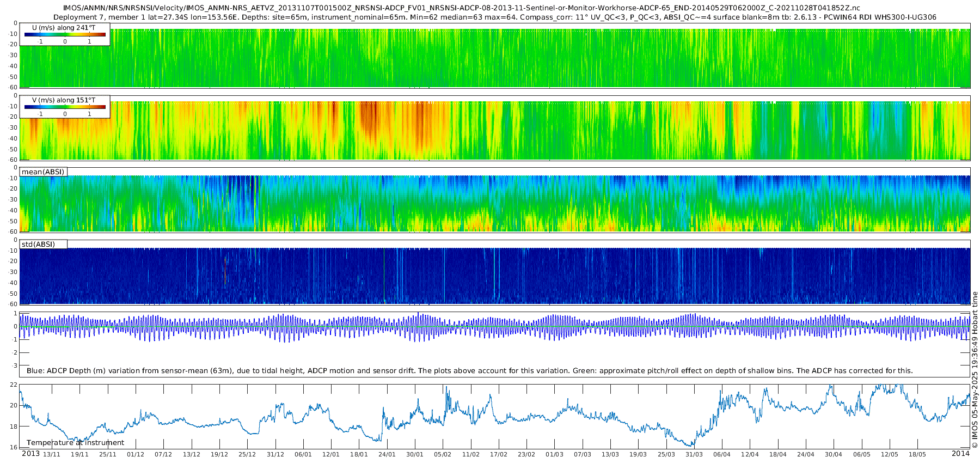Select the 18/05 date tick label
Viewport: 980px width, 463px height.
(917, 455)
